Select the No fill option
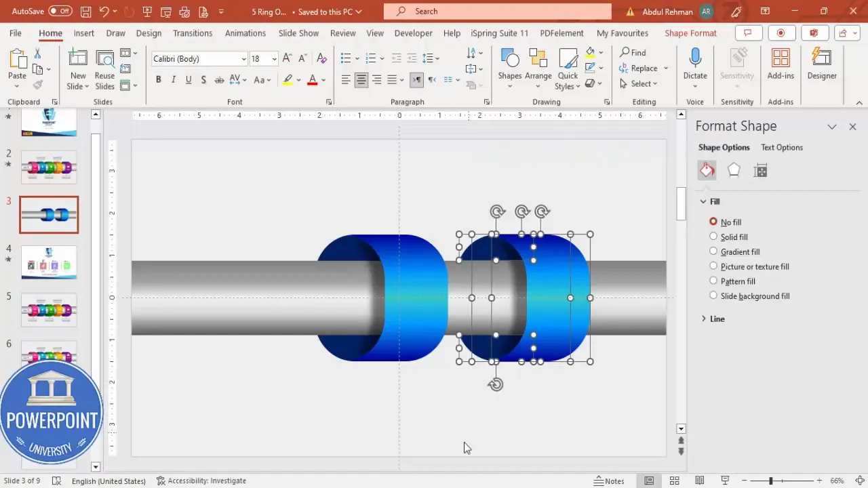Image resolution: width=868 pixels, height=488 pixels. [725, 222]
